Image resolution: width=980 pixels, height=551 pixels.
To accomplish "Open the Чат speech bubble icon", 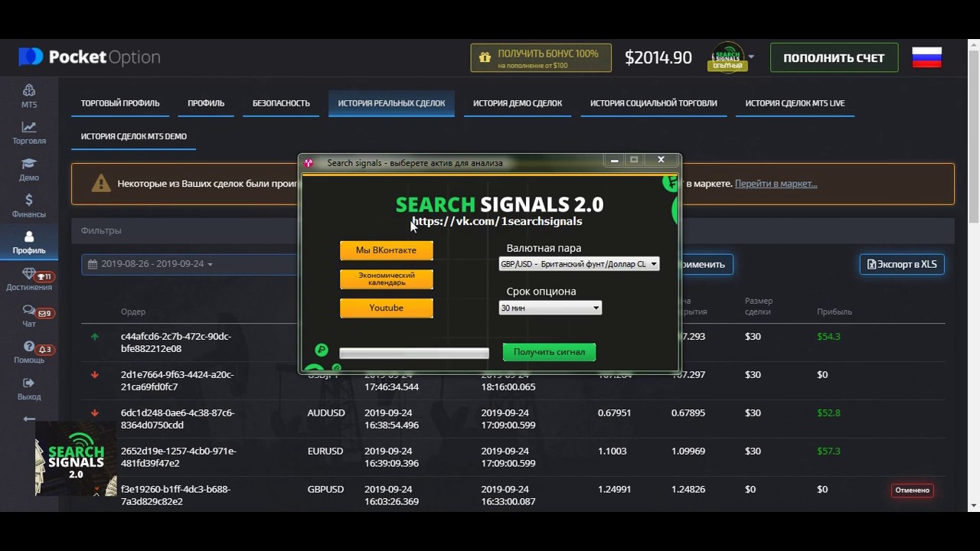I will coord(29,311).
